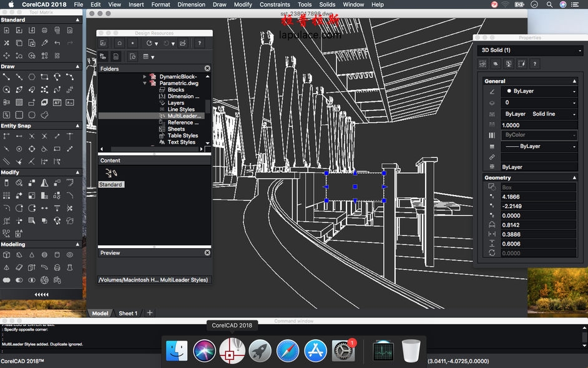
Task: Switch to the Sheet 1 tab
Action: click(128, 313)
